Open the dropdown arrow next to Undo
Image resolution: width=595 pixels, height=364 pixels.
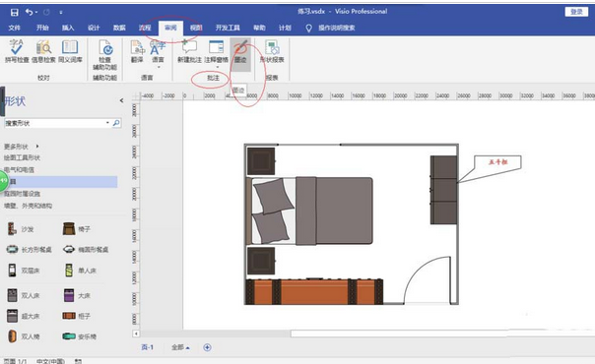click(36, 13)
